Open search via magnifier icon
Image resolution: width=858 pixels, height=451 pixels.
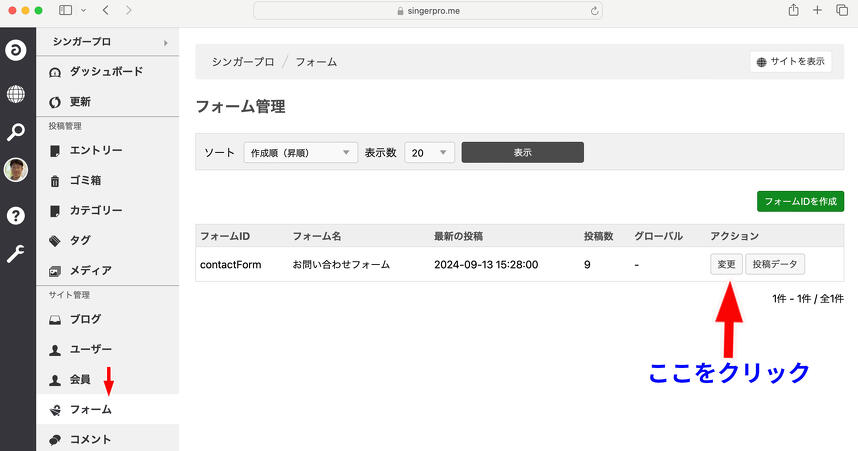(x=16, y=132)
